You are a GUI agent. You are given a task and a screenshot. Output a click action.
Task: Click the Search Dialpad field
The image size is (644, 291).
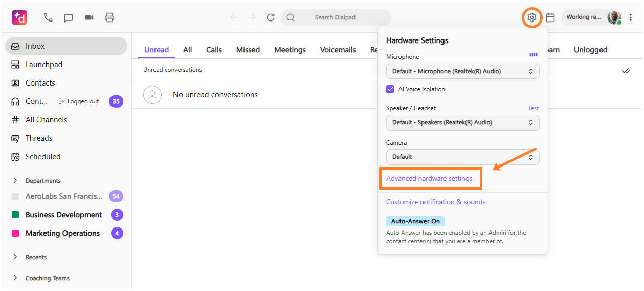[x=336, y=17]
